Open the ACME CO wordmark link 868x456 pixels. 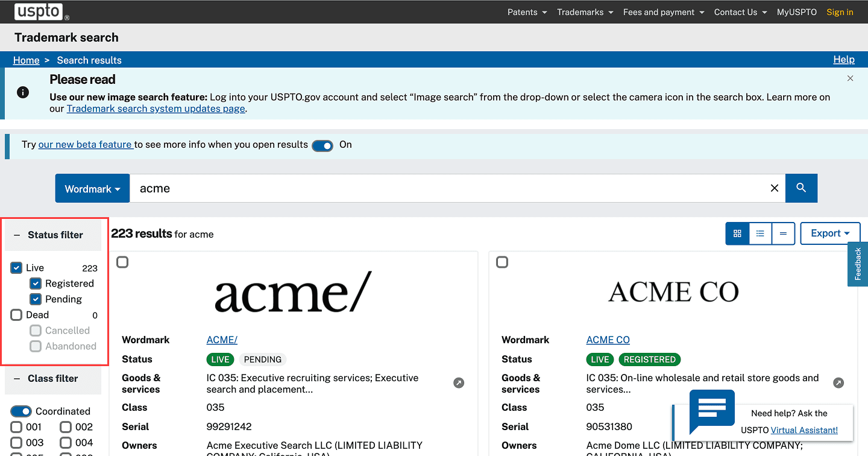click(x=608, y=340)
